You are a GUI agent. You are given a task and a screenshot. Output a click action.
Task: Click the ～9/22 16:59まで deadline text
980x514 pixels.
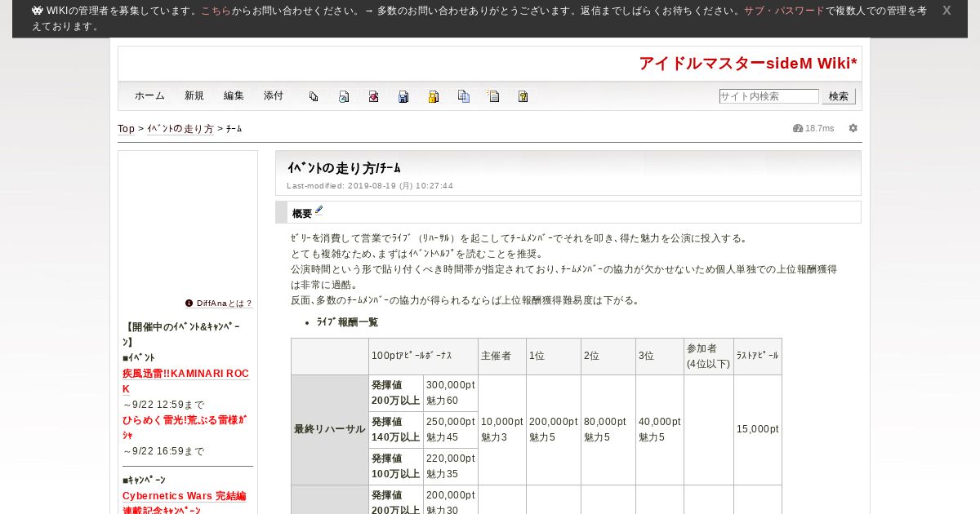(163, 451)
